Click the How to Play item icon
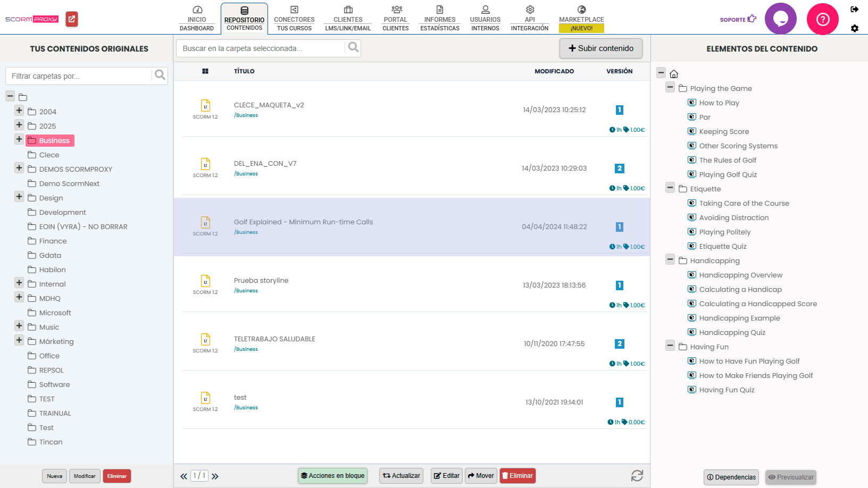The height and width of the screenshot is (488, 868). click(692, 103)
